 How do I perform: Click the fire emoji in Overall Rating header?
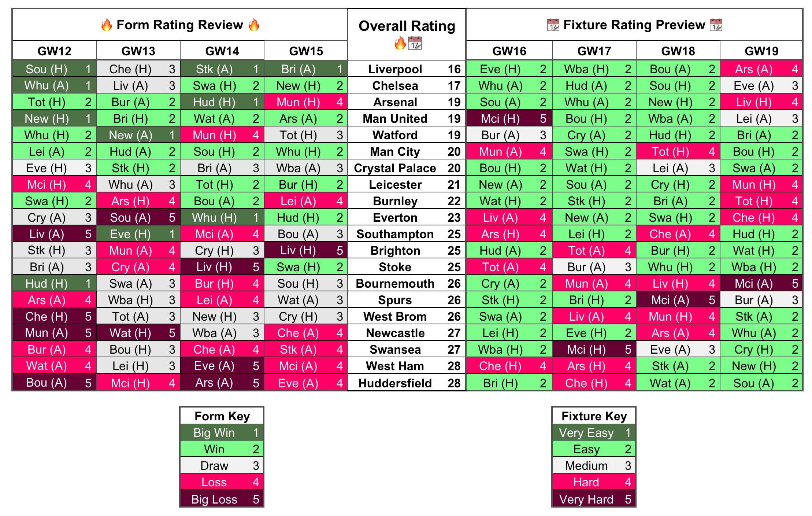coord(397,44)
